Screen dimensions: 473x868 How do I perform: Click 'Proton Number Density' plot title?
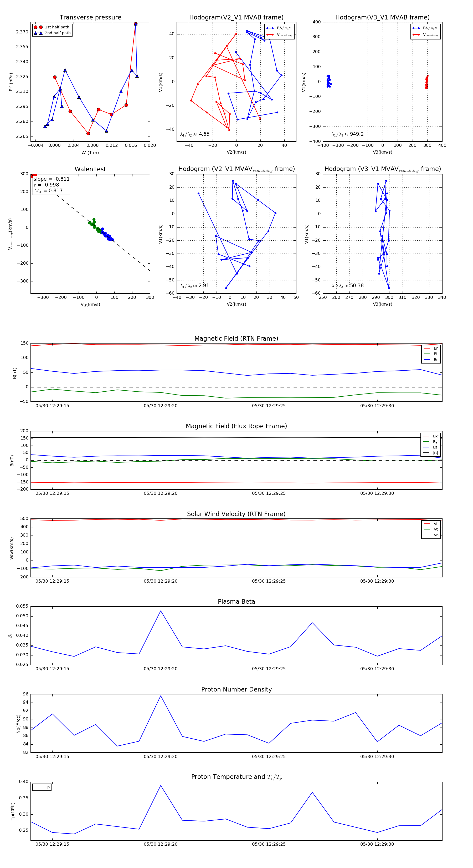pyautogui.click(x=236, y=689)
